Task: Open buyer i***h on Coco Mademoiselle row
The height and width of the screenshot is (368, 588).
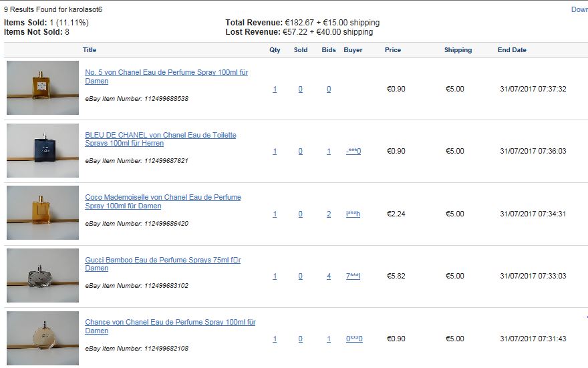Action: 353,214
